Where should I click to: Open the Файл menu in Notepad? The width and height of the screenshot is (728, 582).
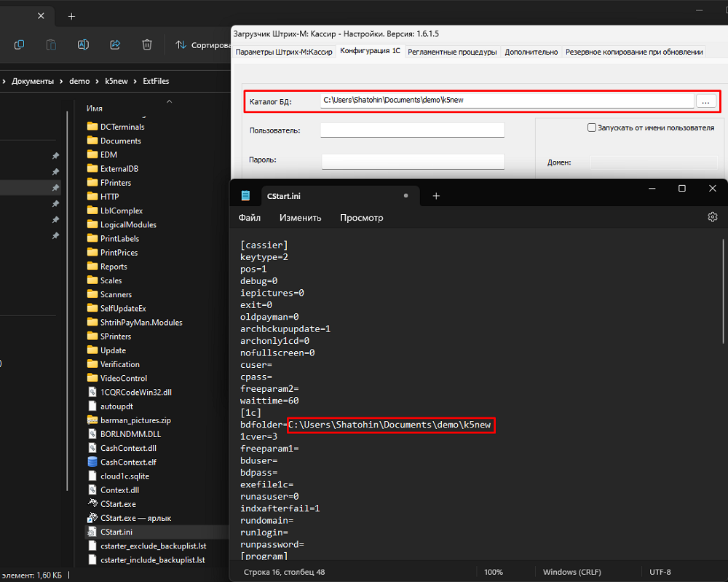[x=249, y=217]
